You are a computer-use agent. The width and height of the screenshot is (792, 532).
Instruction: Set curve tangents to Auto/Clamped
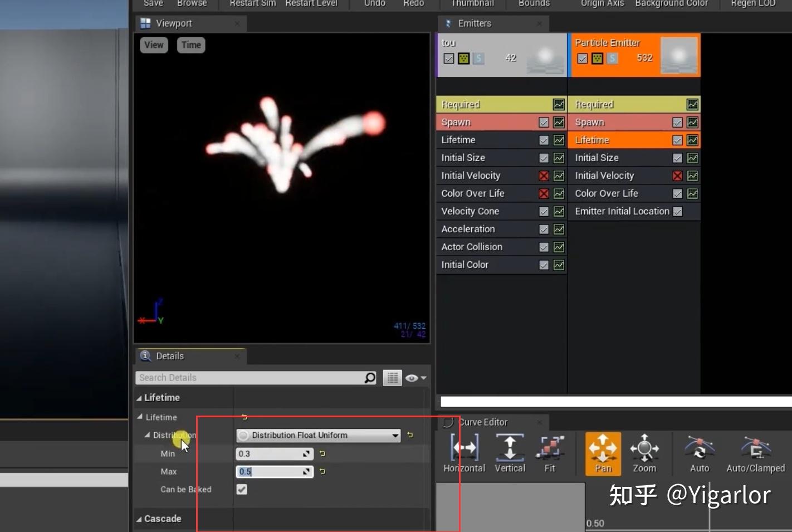(x=755, y=453)
